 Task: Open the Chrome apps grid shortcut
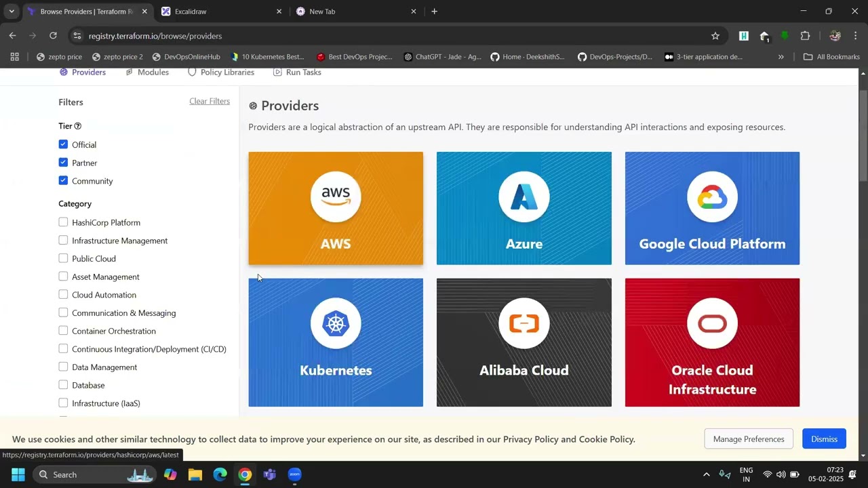point(14,57)
